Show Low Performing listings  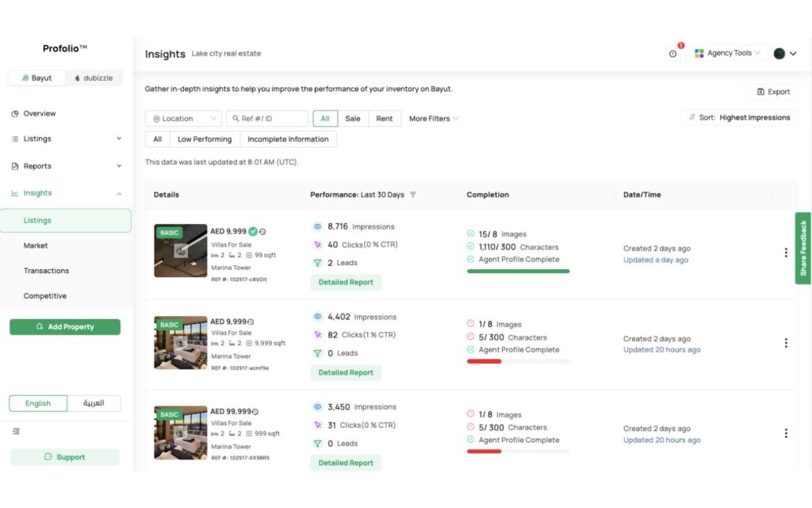(205, 140)
